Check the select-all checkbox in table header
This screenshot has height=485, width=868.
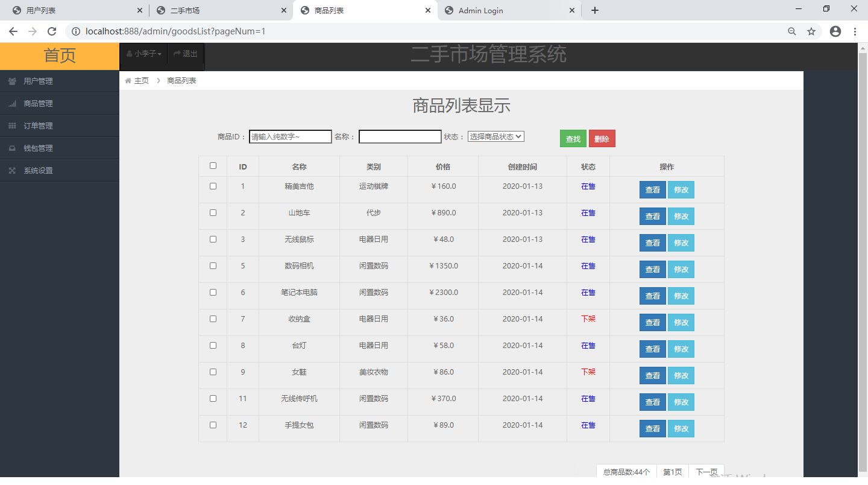click(x=213, y=166)
